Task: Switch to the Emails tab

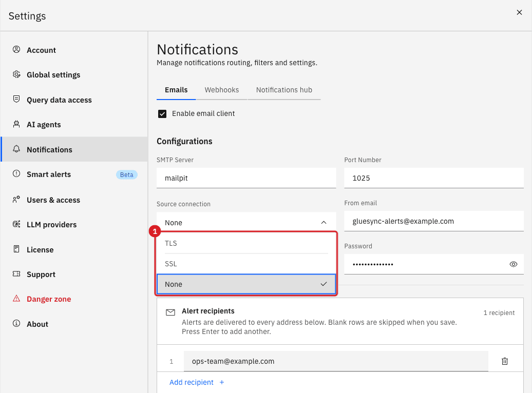Action: [176, 90]
